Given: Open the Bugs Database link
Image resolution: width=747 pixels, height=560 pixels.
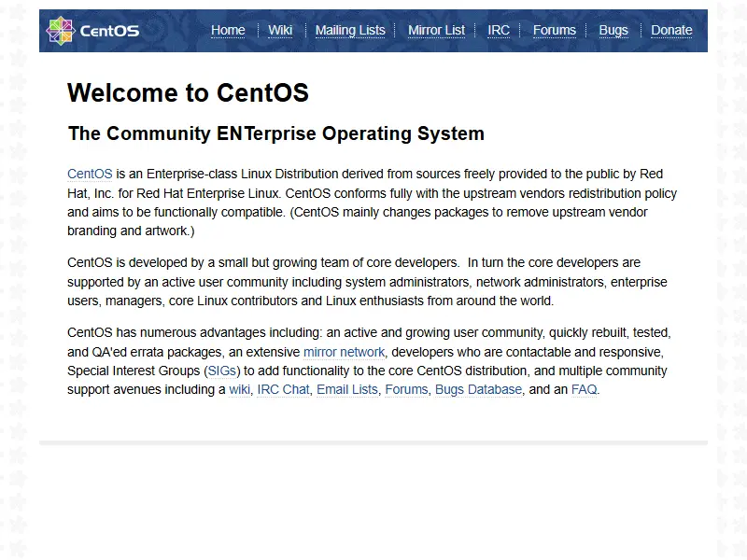Looking at the screenshot, I should coord(478,389).
